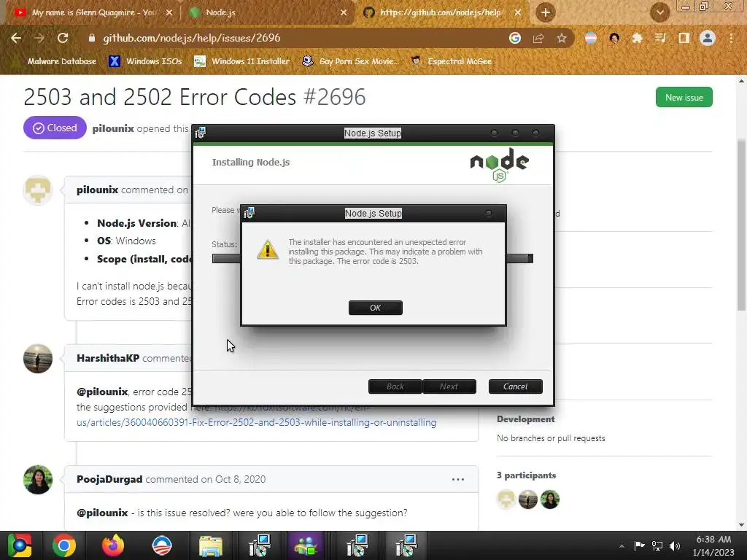The image size is (747, 560).
Task: Open a new browser tab
Action: click(546, 12)
